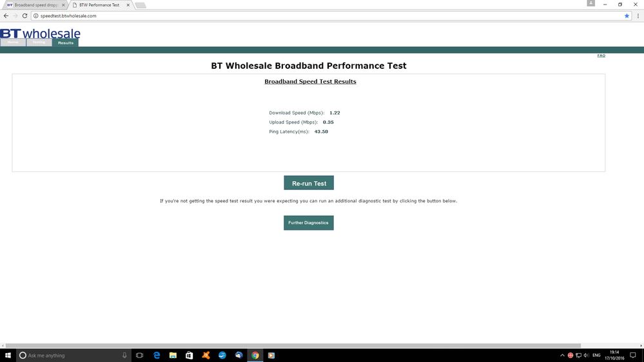This screenshot has width=644, height=362.
Task: Open the Testing navigation tab
Action: (x=39, y=43)
